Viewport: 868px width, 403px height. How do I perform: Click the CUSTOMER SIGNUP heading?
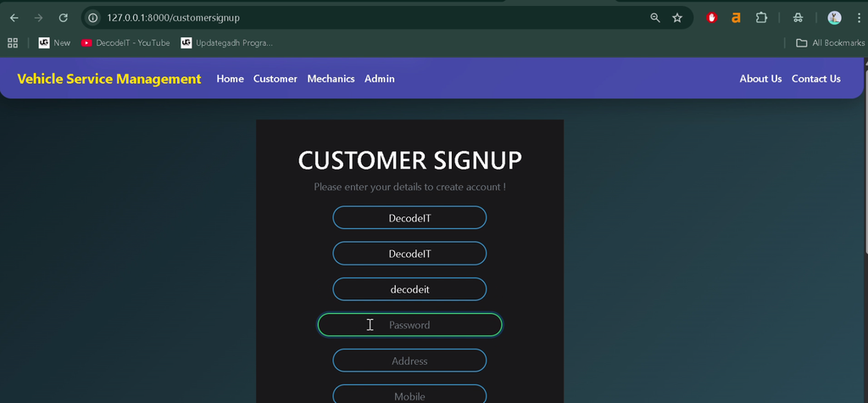[409, 160]
